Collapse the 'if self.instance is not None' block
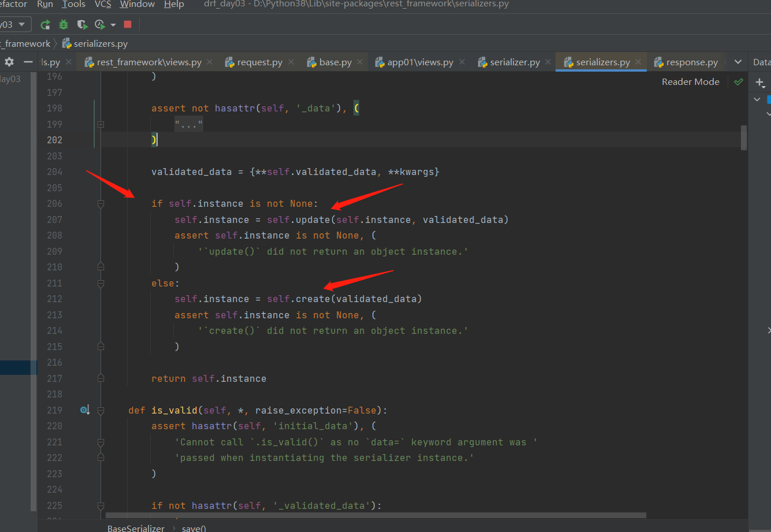The width and height of the screenshot is (771, 532). click(x=101, y=204)
